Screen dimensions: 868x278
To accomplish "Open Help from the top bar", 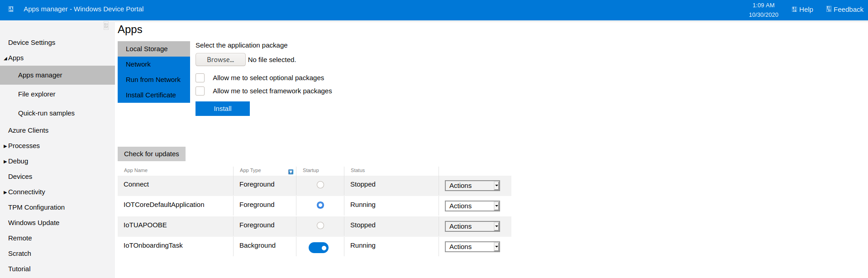I will tap(802, 10).
